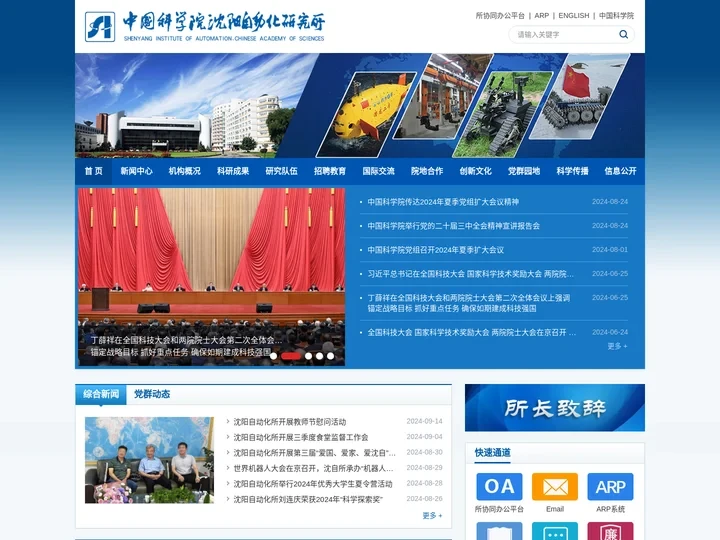Select the first carousel slide dot
Screen dimensions: 720x540
(x=273, y=356)
